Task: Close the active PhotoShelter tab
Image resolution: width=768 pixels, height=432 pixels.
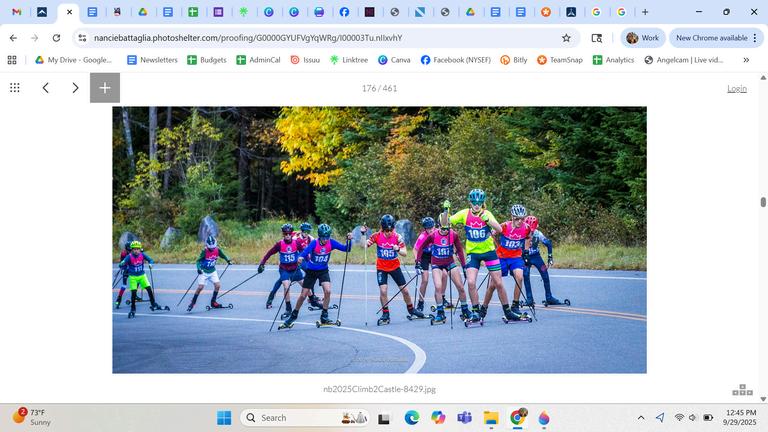Action: tap(70, 12)
